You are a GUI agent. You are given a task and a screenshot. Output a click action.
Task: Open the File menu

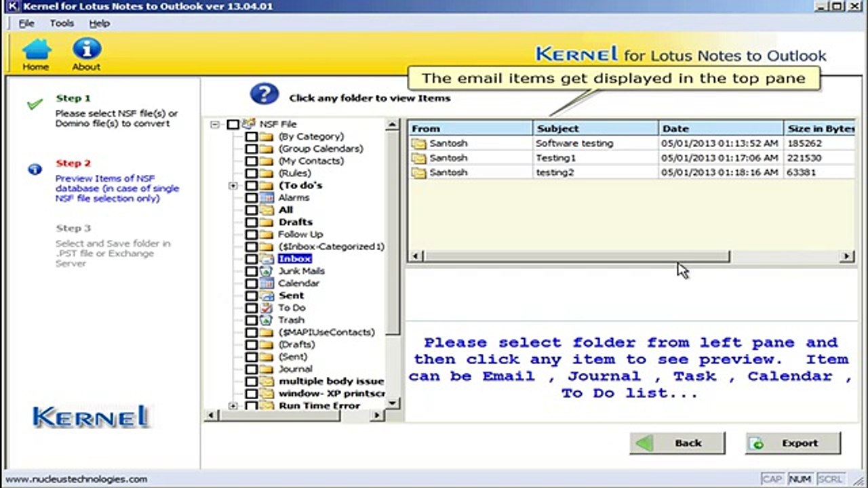coord(26,23)
